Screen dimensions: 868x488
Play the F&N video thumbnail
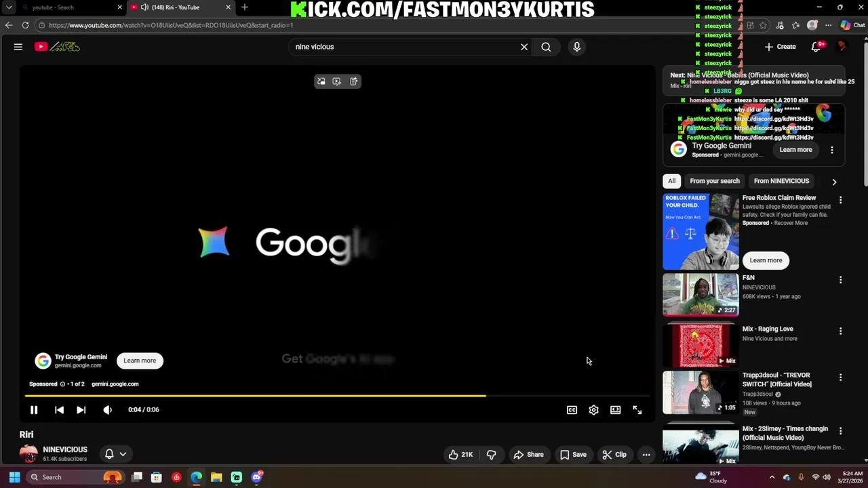click(701, 295)
